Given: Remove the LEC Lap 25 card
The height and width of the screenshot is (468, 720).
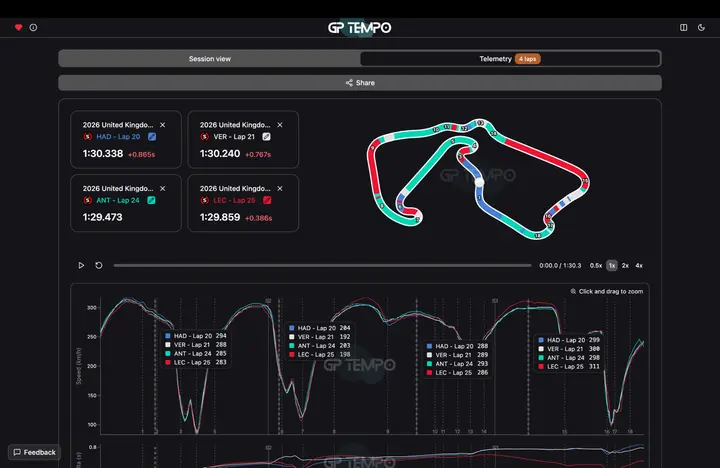Looking at the screenshot, I should (280, 189).
